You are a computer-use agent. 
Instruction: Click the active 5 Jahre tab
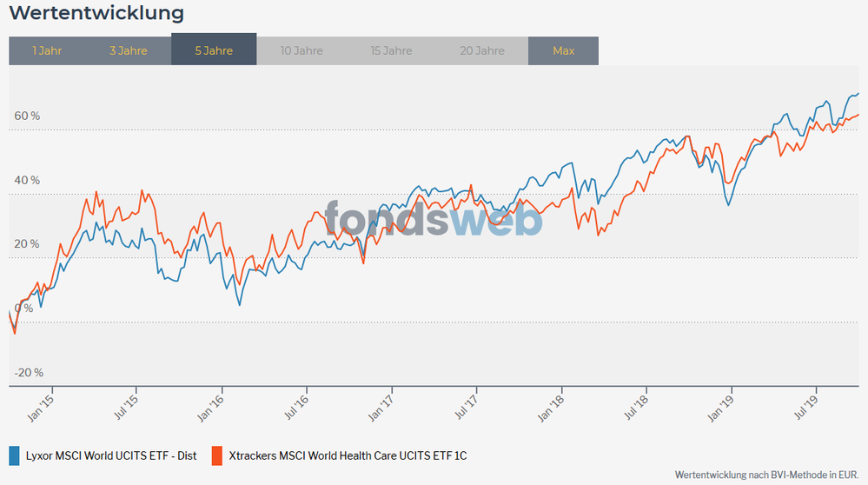pyautogui.click(x=214, y=50)
